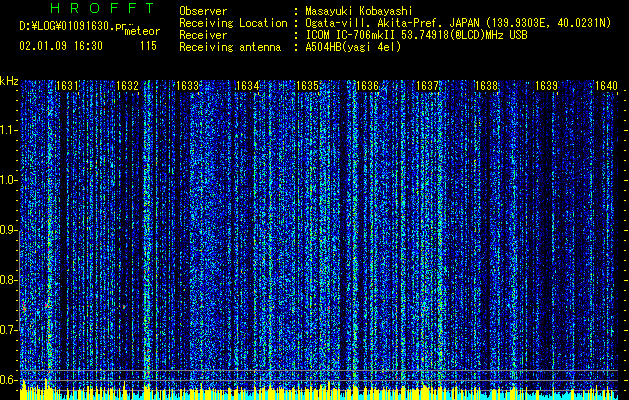Click the meteor count value 115
This screenshot has width=629, height=400.
click(x=148, y=46)
